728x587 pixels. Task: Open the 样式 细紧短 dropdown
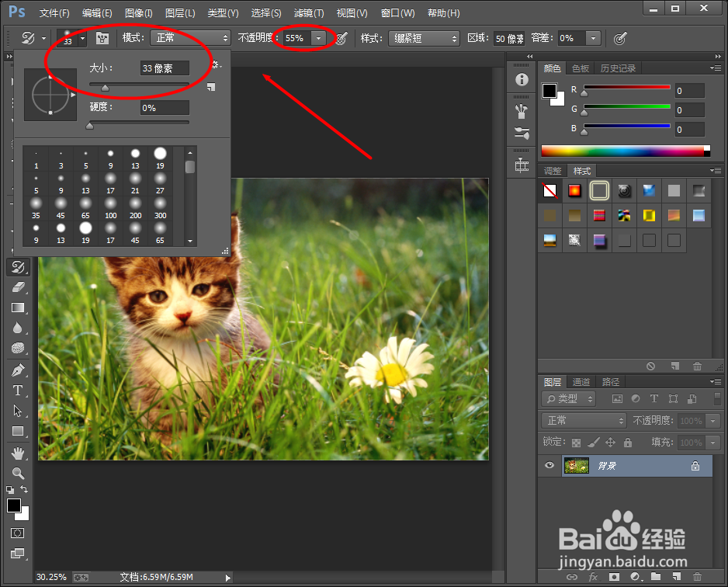pyautogui.click(x=424, y=37)
